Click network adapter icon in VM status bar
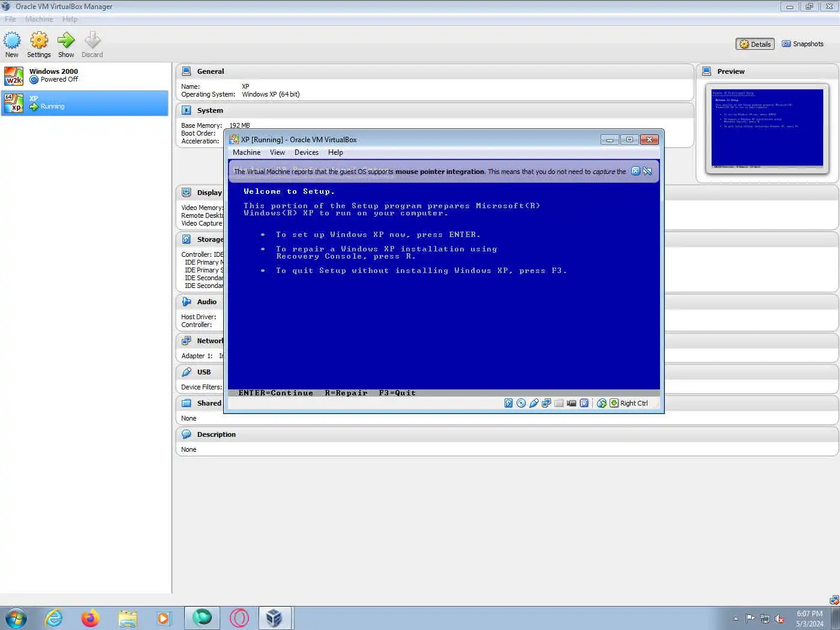Viewport: 840px width, 630px height. pyautogui.click(x=547, y=403)
